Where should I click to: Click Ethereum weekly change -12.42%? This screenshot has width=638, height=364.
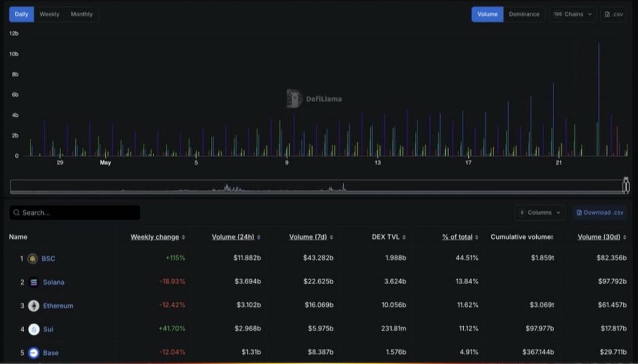173,305
